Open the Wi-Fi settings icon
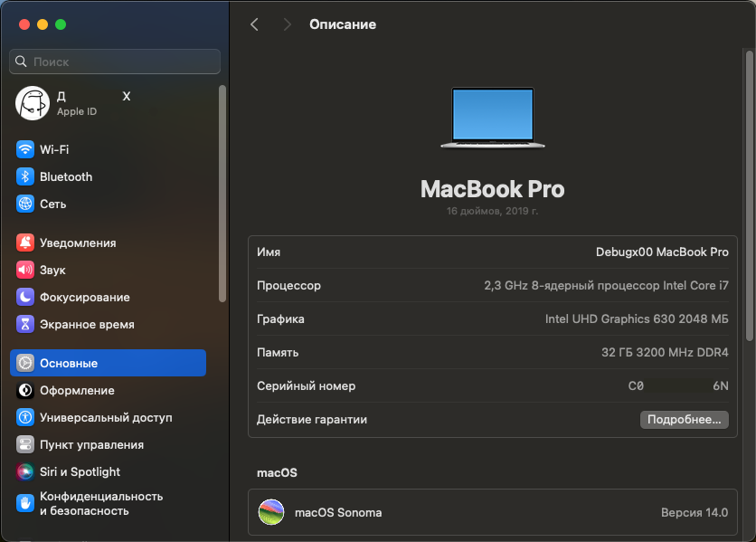This screenshot has height=542, width=756. pos(25,149)
